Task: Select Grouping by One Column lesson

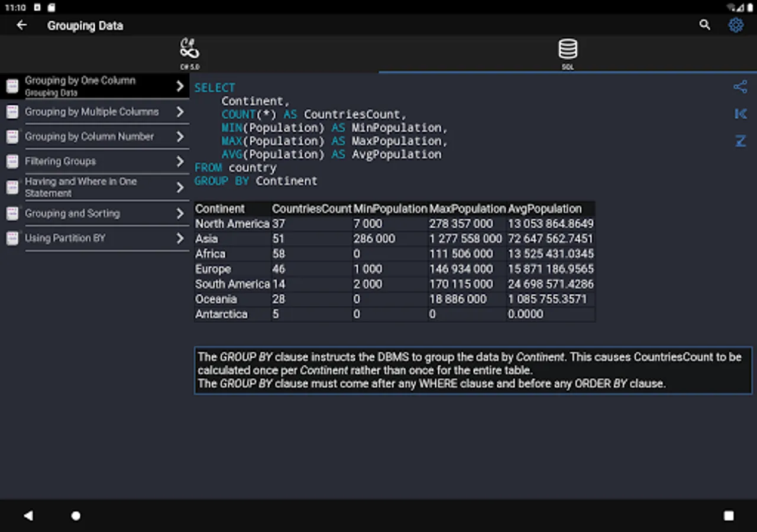Action: [x=80, y=86]
